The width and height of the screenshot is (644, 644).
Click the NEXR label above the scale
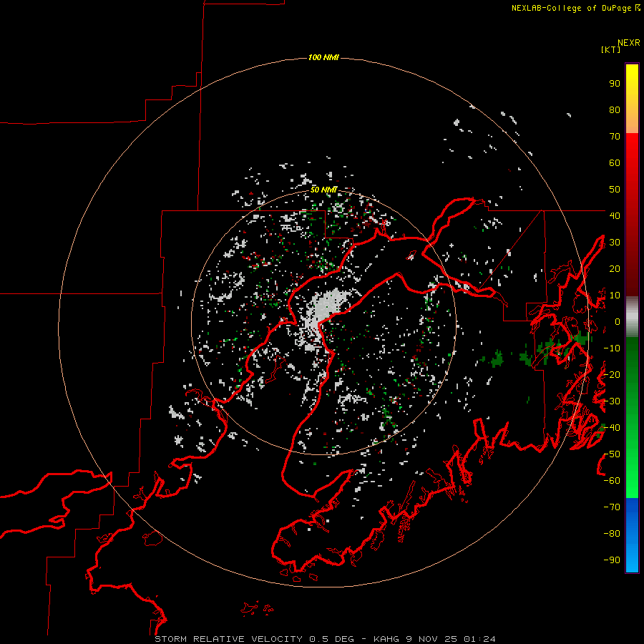(x=629, y=43)
